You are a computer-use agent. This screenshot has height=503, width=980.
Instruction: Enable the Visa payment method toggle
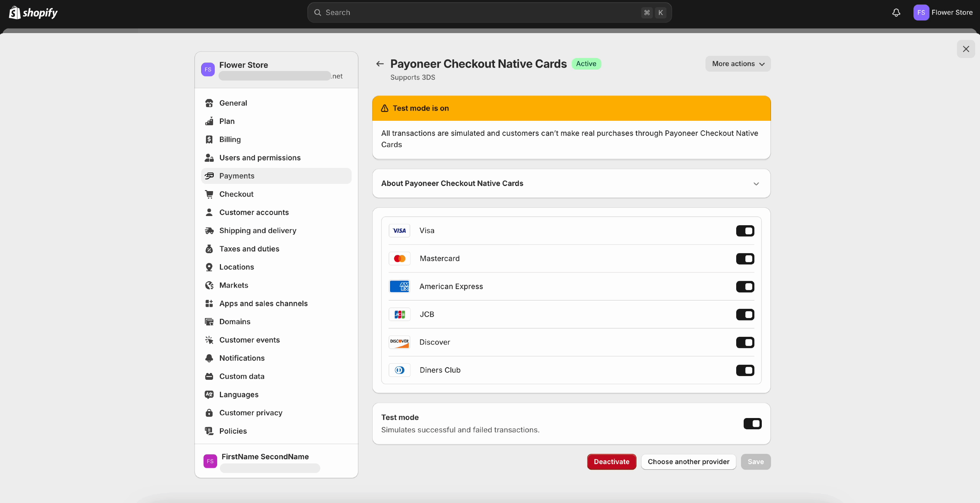point(745,231)
